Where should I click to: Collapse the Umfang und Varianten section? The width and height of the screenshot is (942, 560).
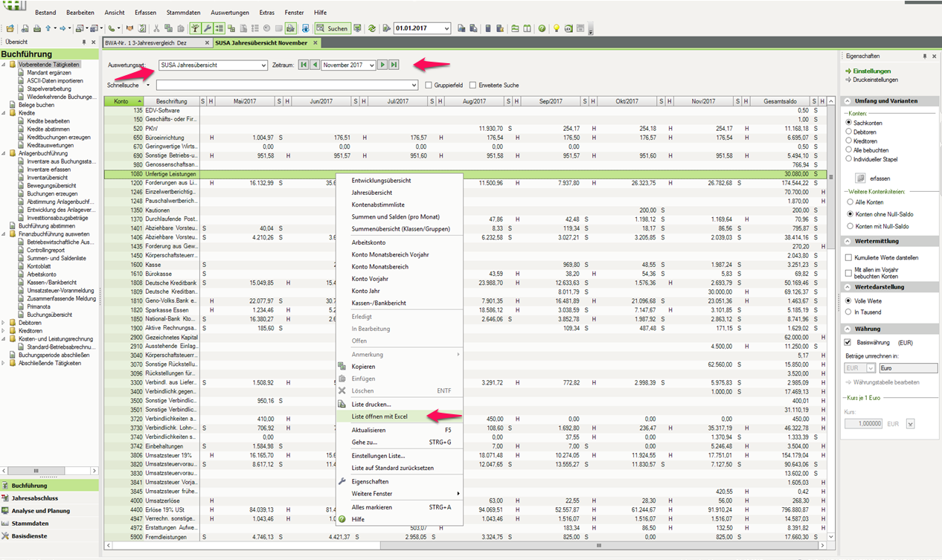point(847,100)
